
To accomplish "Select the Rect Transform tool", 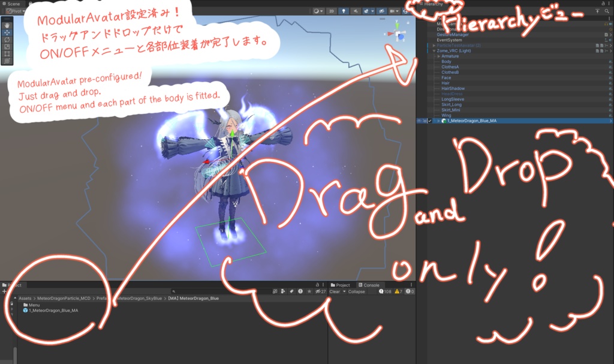I will click(7, 53).
